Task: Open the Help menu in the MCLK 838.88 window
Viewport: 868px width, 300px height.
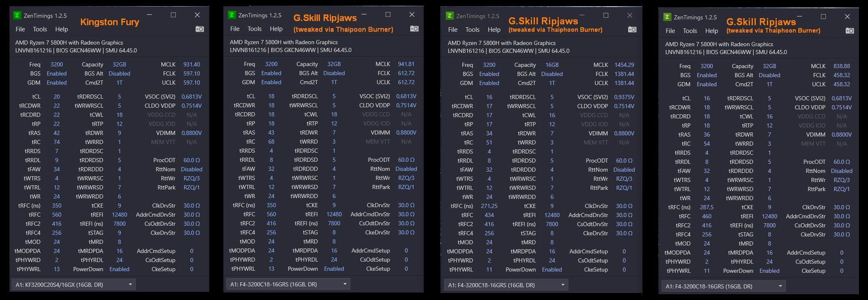Action: tap(712, 31)
